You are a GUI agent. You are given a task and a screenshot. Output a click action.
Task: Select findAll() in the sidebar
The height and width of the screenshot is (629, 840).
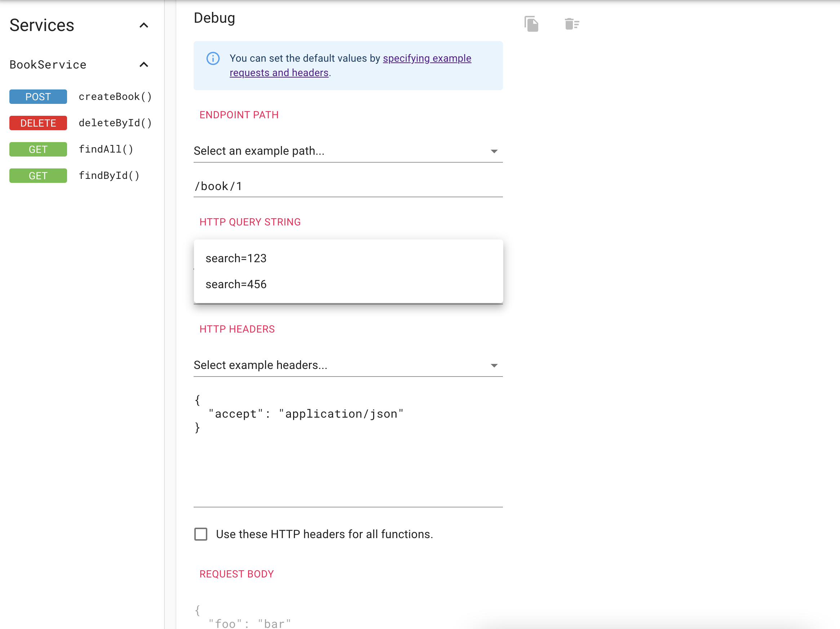click(106, 149)
